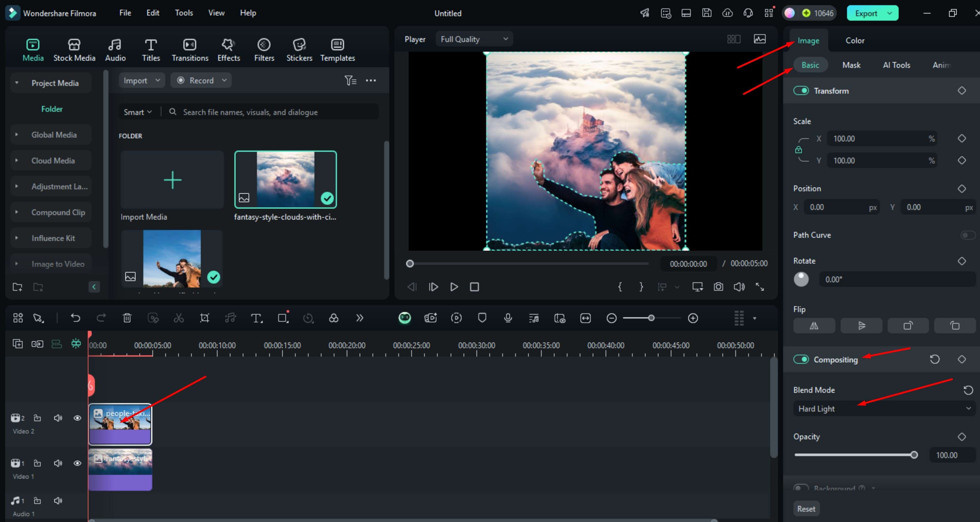980x522 pixels.
Task: Click the text tool icon in timeline toolbar
Action: (256, 318)
